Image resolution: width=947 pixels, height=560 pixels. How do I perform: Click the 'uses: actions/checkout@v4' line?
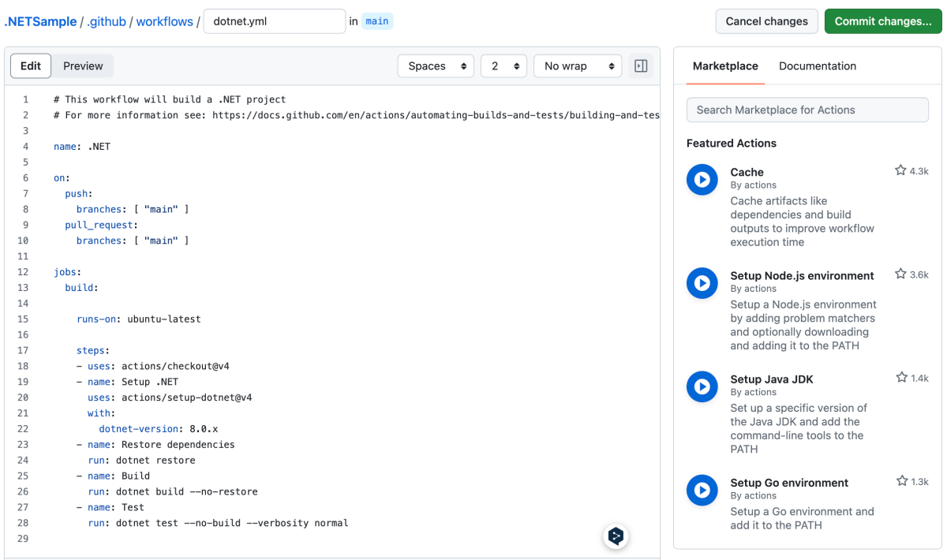coord(153,366)
